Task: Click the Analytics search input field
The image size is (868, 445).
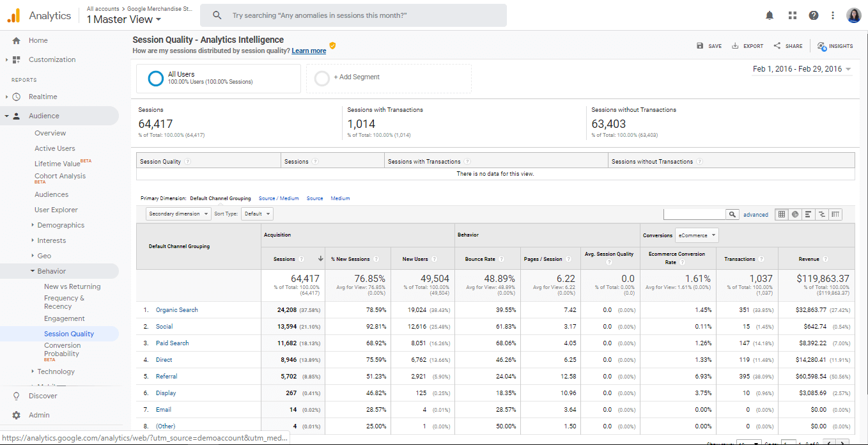Action: click(353, 15)
